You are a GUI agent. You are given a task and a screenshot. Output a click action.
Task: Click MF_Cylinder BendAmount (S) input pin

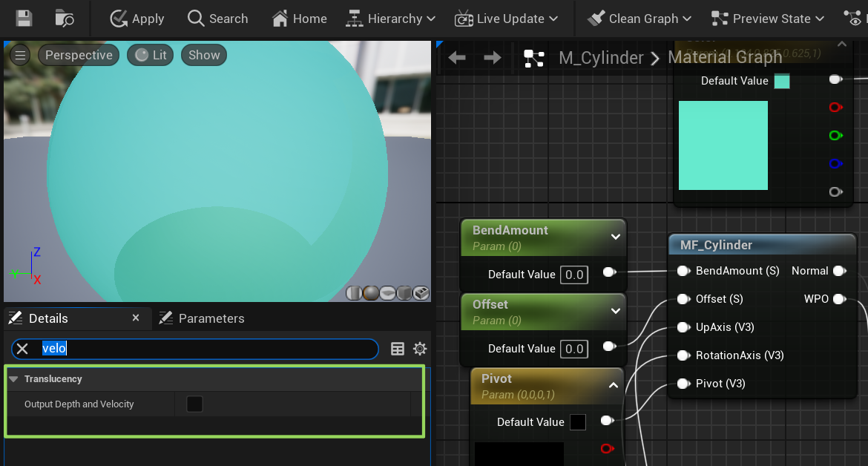coord(684,271)
